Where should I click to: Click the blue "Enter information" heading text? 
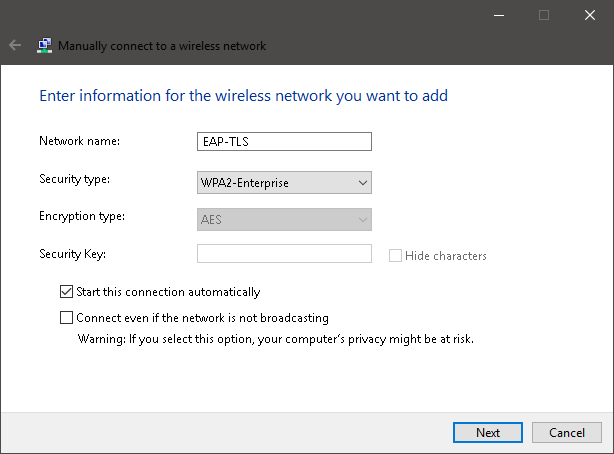coord(243,96)
